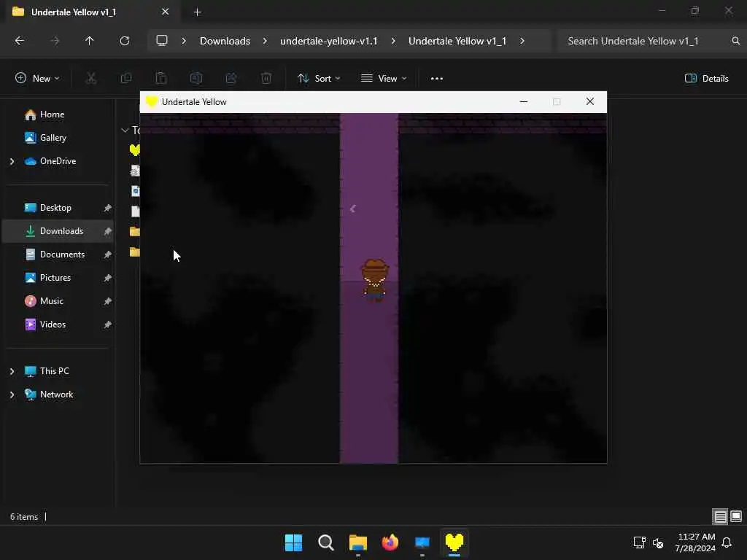Image resolution: width=747 pixels, height=560 pixels.
Task: Expand the OneDrive tree node
Action: 12,161
